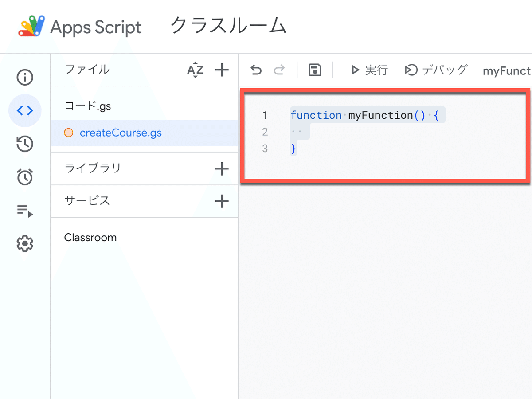The image size is (532, 399).
Task: Open the Triggers alarm clock icon
Action: (25, 177)
